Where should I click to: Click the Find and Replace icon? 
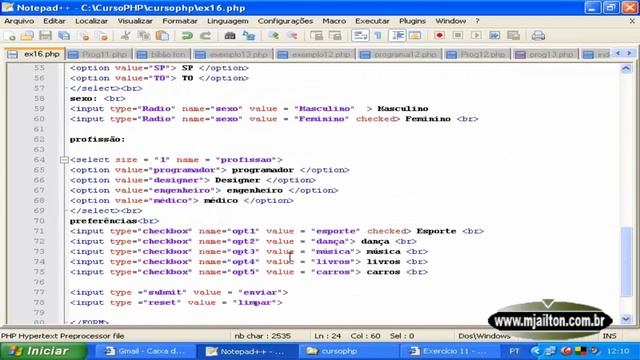coord(249,36)
